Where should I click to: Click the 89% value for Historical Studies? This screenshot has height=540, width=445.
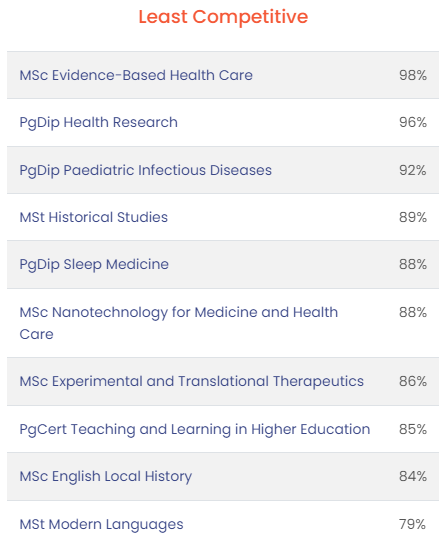[x=413, y=217]
